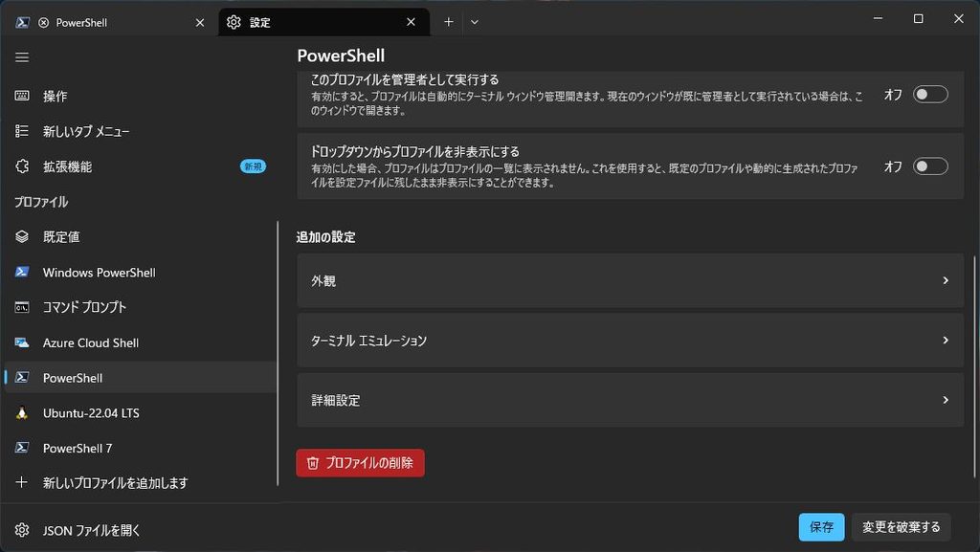Viewport: 980px width, 552px height.
Task: Click the Azure Cloud Shell profile icon
Action: pos(22,342)
